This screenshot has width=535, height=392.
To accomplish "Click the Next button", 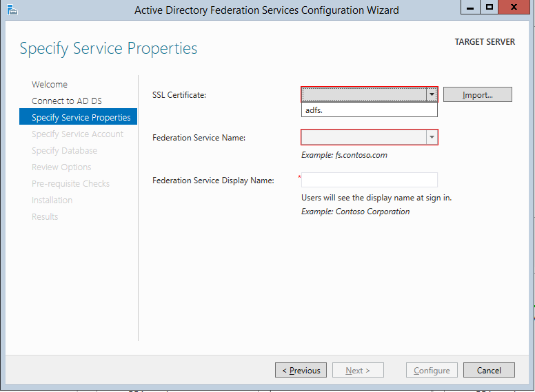I will [358, 371].
